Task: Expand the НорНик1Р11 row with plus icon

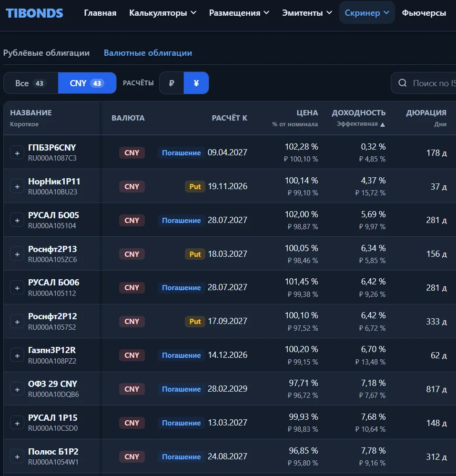Action: pos(17,187)
